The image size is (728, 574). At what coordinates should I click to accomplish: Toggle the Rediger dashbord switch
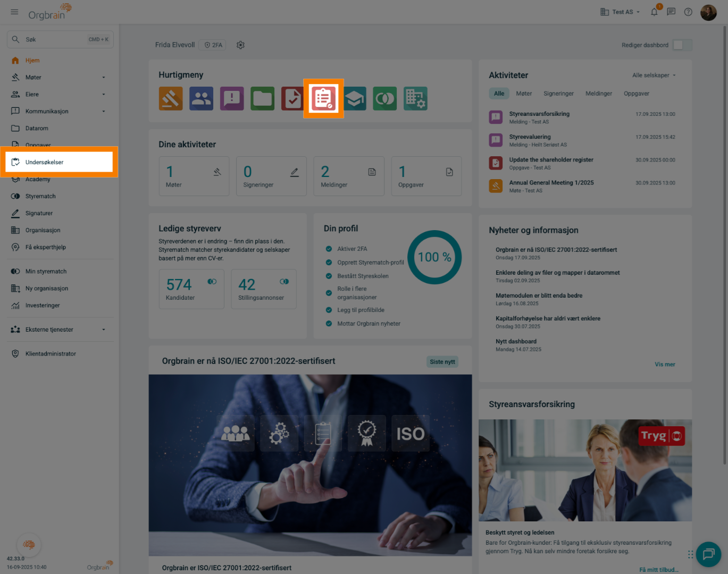(682, 45)
